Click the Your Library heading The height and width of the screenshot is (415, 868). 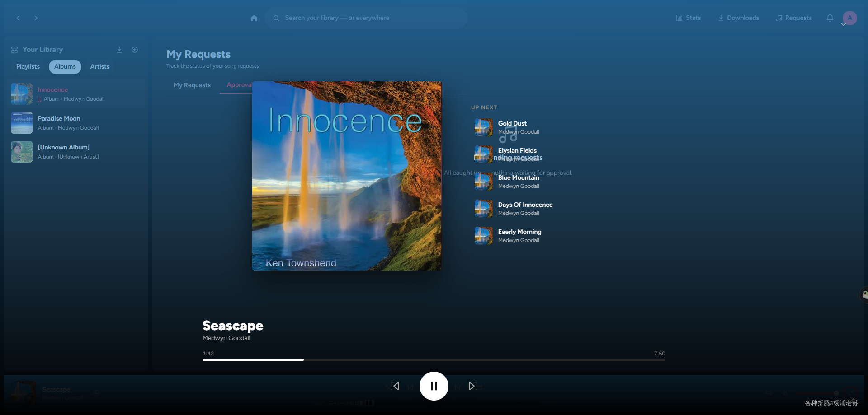pyautogui.click(x=43, y=50)
